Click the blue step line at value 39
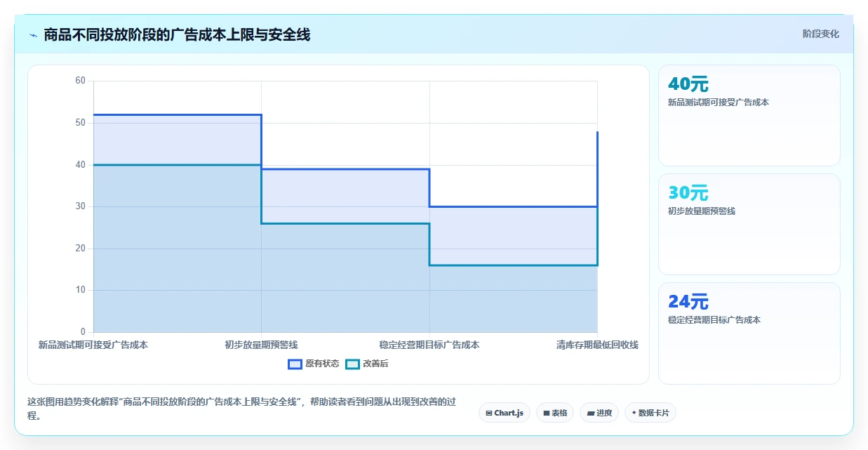868x450 pixels. [x=345, y=169]
